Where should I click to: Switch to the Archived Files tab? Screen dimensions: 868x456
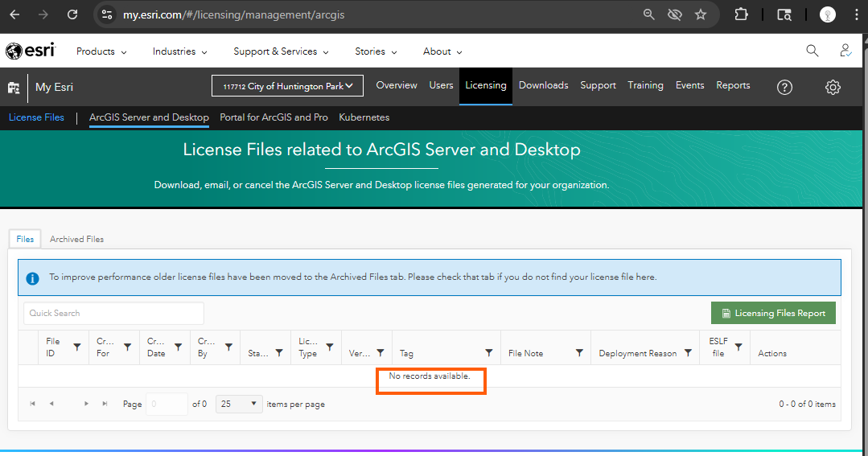pos(76,239)
